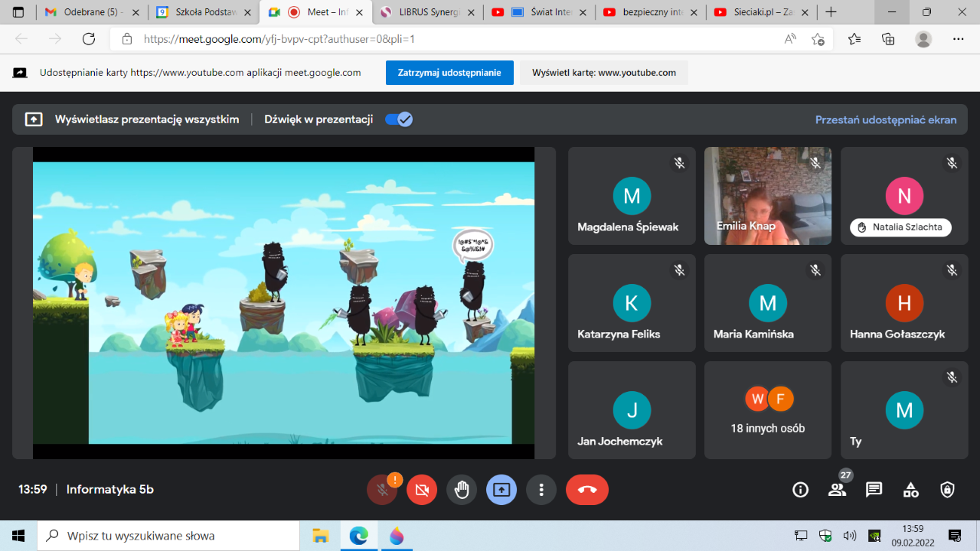The width and height of the screenshot is (980, 551).
Task: Add this page to favorites star icon
Action: pos(818,39)
